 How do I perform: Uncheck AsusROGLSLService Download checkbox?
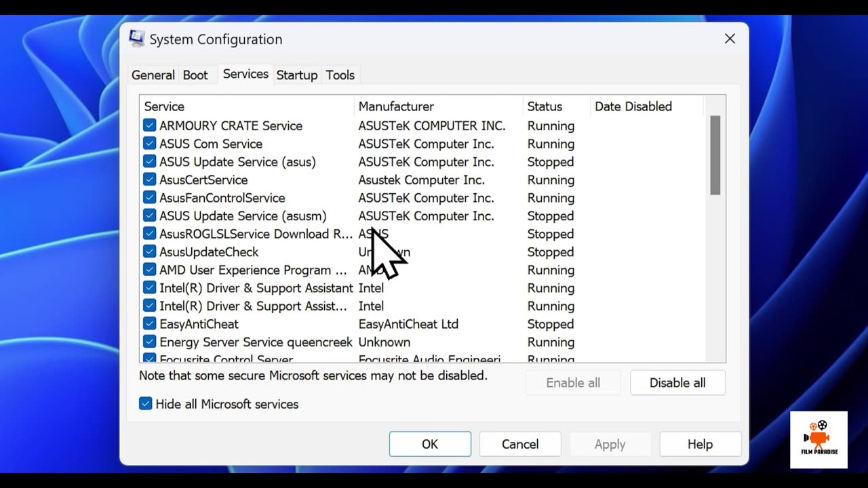point(150,234)
